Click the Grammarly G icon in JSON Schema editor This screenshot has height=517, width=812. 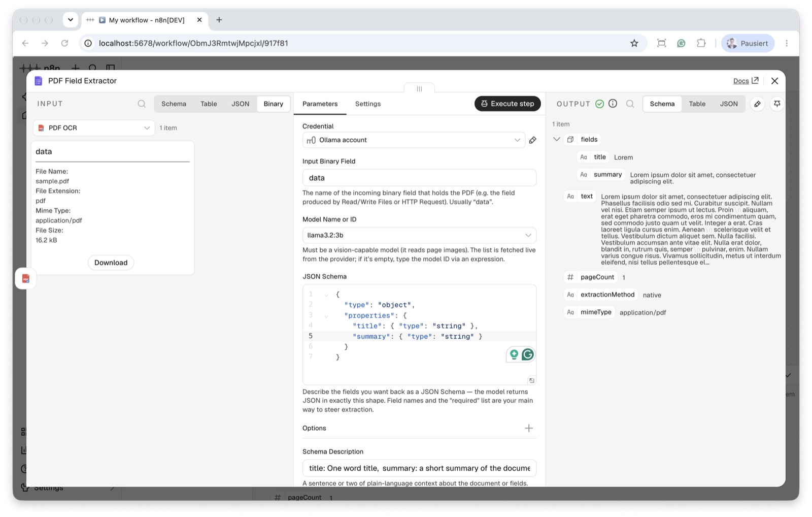click(x=528, y=354)
